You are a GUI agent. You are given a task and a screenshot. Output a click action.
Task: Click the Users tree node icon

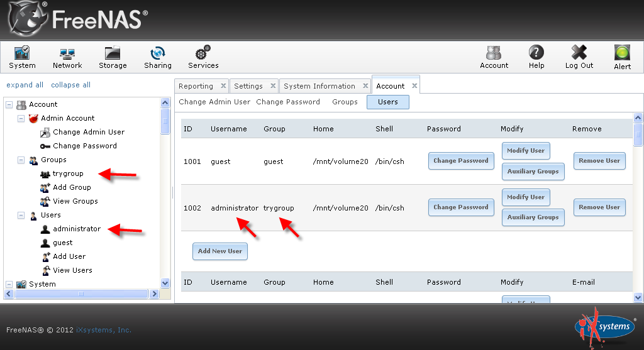pos(33,216)
